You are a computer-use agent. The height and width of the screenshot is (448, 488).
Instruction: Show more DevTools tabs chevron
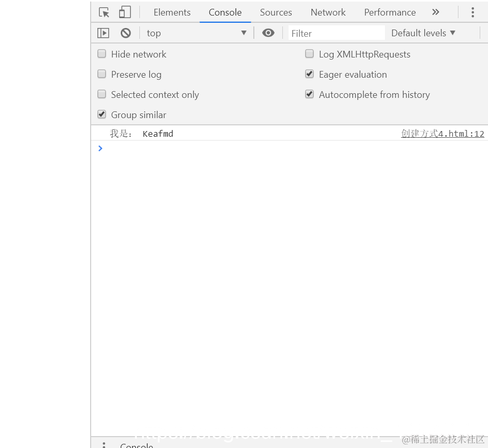point(436,12)
